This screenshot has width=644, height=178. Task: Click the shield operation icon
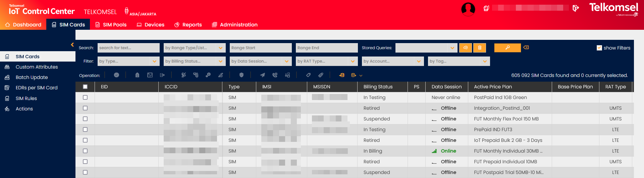coord(241,75)
